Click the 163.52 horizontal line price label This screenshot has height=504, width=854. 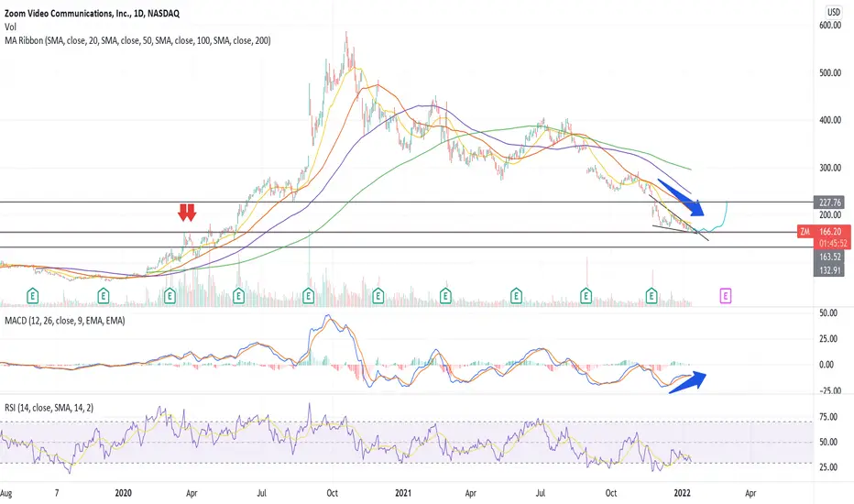point(829,257)
